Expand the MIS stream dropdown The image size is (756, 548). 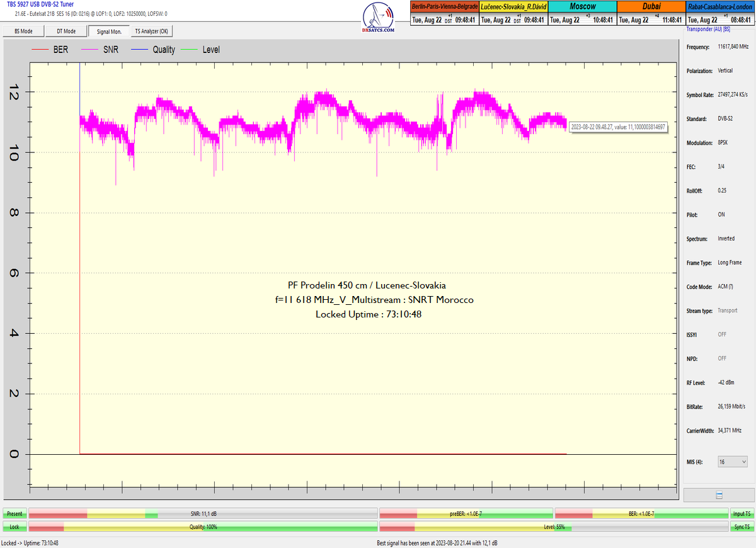[733, 462]
